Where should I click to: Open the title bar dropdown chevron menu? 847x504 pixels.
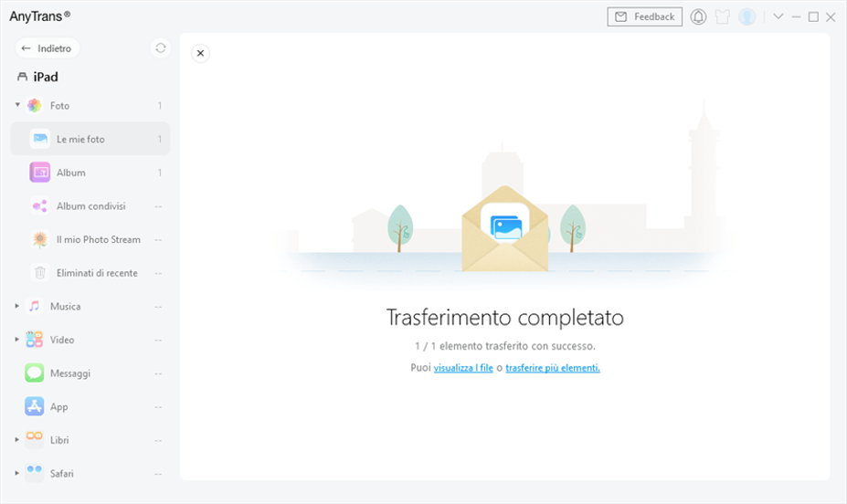coord(778,16)
